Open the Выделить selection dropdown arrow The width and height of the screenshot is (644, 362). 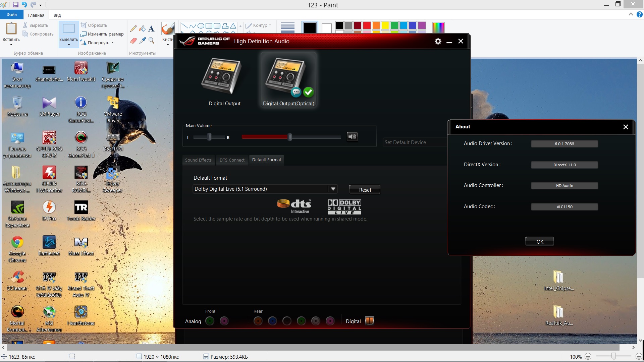pos(68,45)
